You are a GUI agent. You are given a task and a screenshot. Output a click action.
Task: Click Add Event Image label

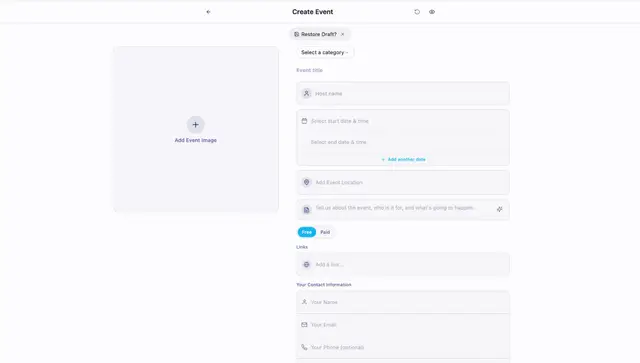coord(196,140)
